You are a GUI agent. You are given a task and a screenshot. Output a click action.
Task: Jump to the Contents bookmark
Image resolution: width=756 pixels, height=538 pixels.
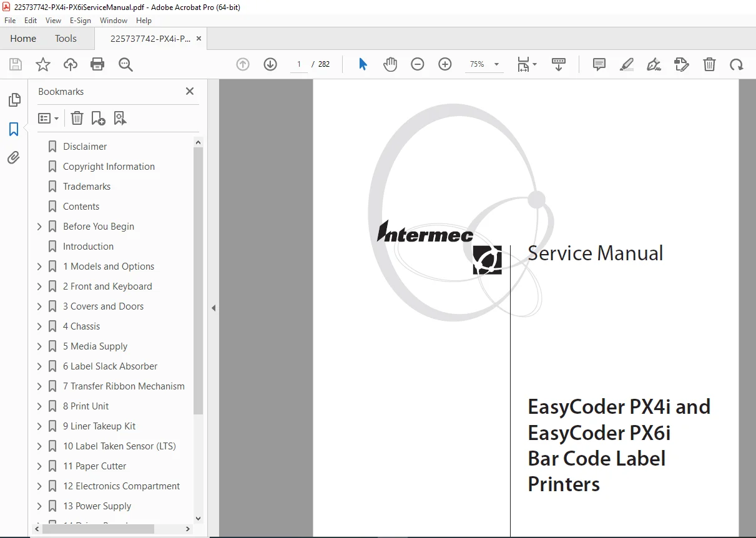81,207
